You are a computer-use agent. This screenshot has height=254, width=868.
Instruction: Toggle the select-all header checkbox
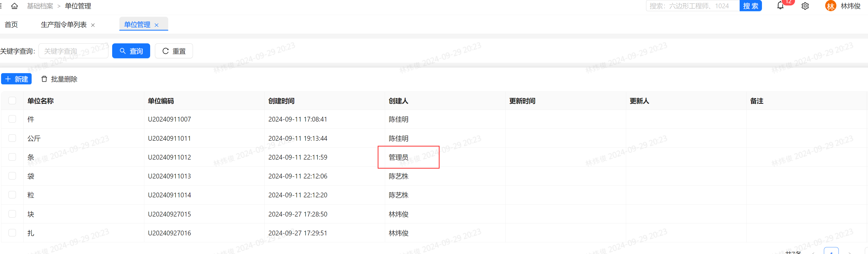12,101
